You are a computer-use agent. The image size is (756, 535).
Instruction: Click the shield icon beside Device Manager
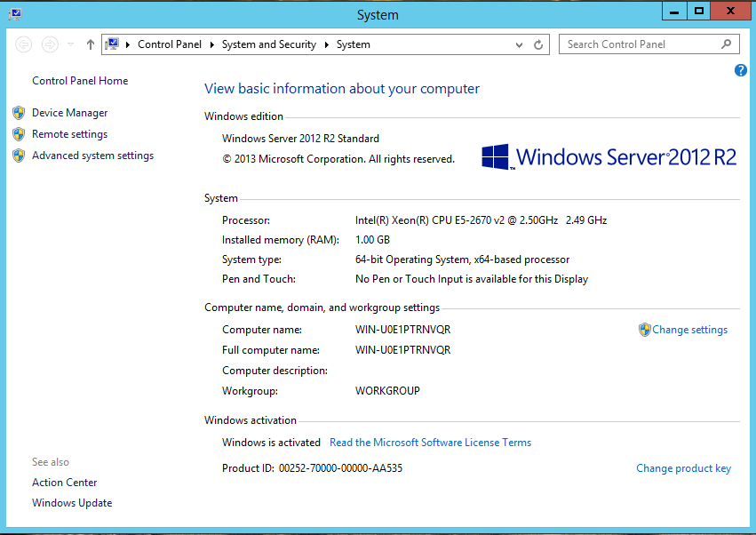point(19,113)
